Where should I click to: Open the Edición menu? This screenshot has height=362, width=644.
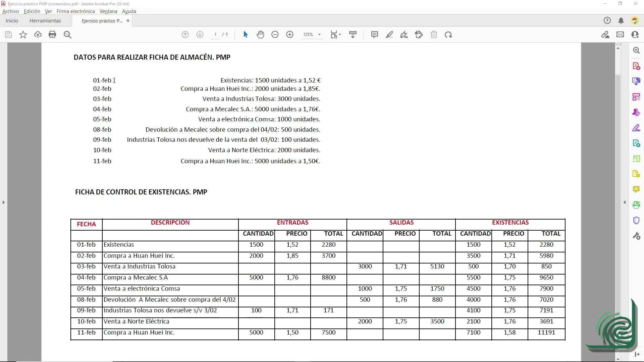[32, 11]
